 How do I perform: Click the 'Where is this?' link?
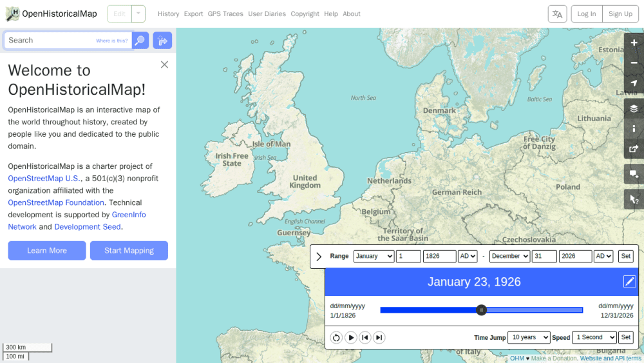(x=111, y=41)
